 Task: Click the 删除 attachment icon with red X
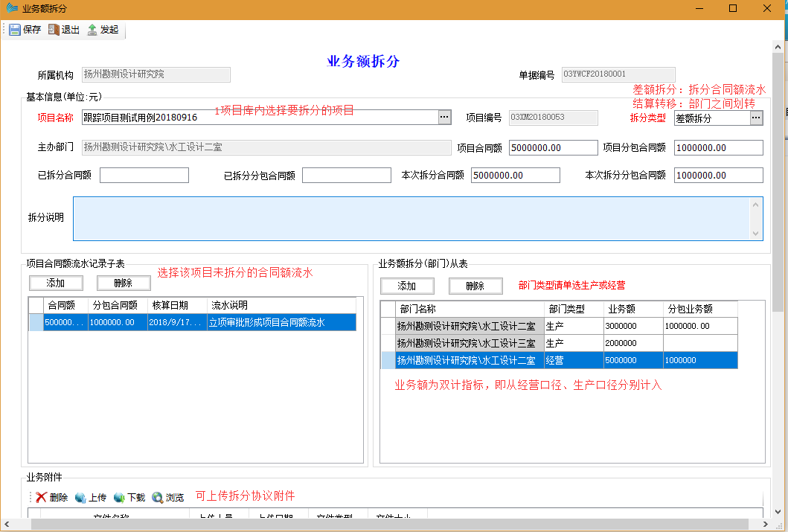tap(41, 497)
